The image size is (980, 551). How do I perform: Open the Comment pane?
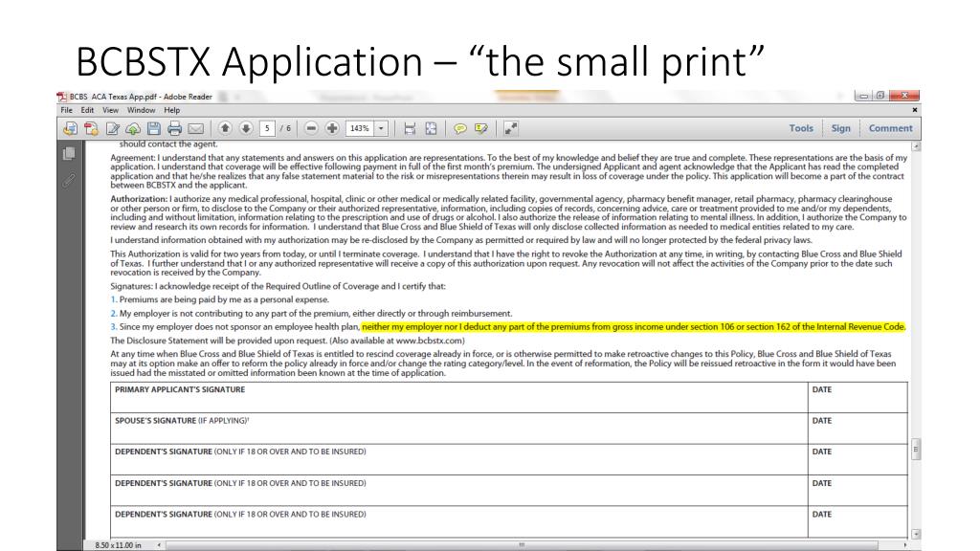(x=890, y=128)
